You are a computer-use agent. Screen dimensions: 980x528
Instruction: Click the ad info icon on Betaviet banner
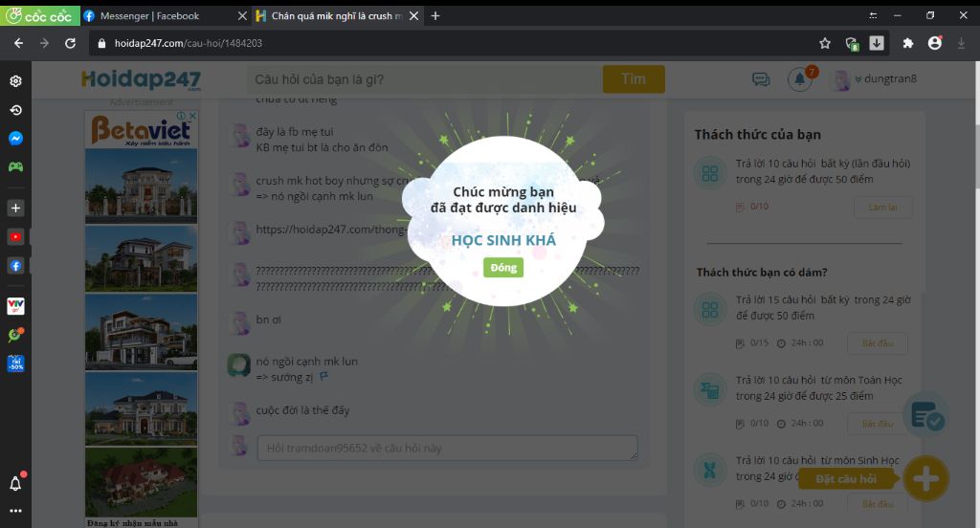(181, 116)
